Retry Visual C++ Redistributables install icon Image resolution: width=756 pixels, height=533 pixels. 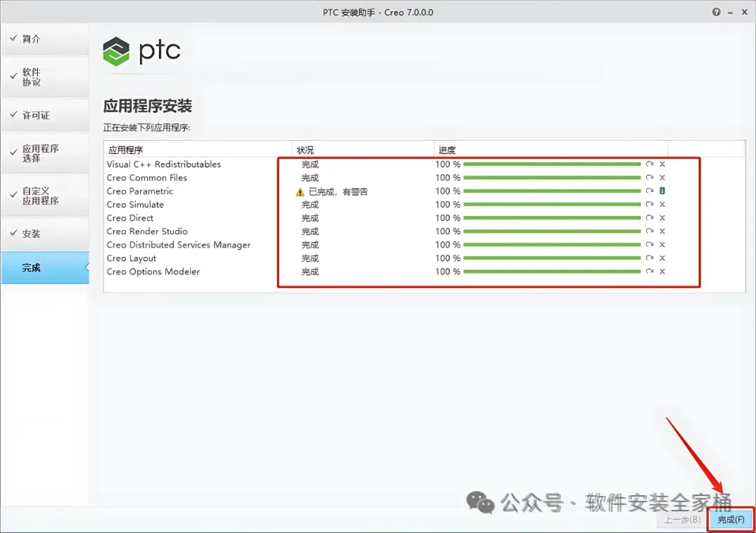pos(650,164)
